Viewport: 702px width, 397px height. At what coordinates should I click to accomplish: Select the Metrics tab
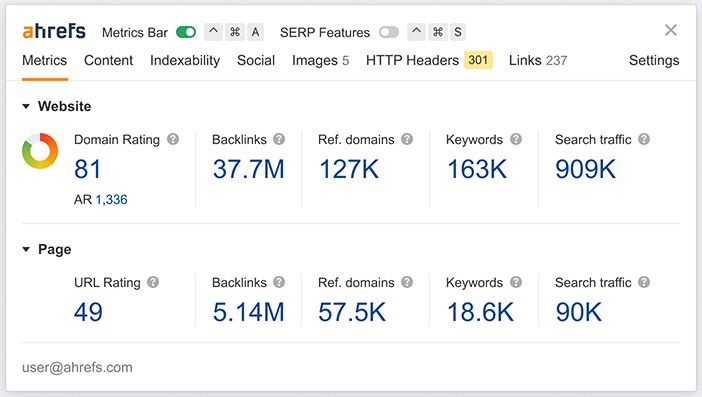tap(44, 60)
